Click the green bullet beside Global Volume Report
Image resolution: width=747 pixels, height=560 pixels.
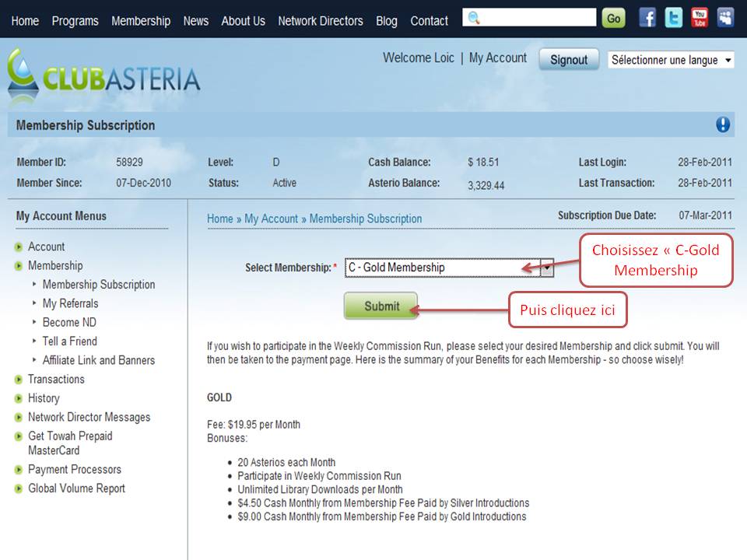19,488
